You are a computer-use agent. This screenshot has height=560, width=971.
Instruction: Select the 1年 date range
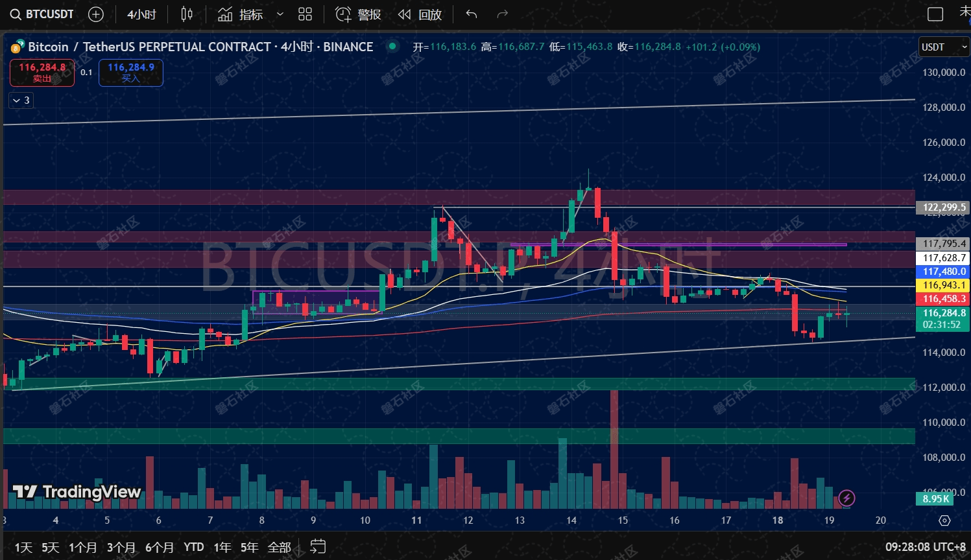(x=222, y=548)
